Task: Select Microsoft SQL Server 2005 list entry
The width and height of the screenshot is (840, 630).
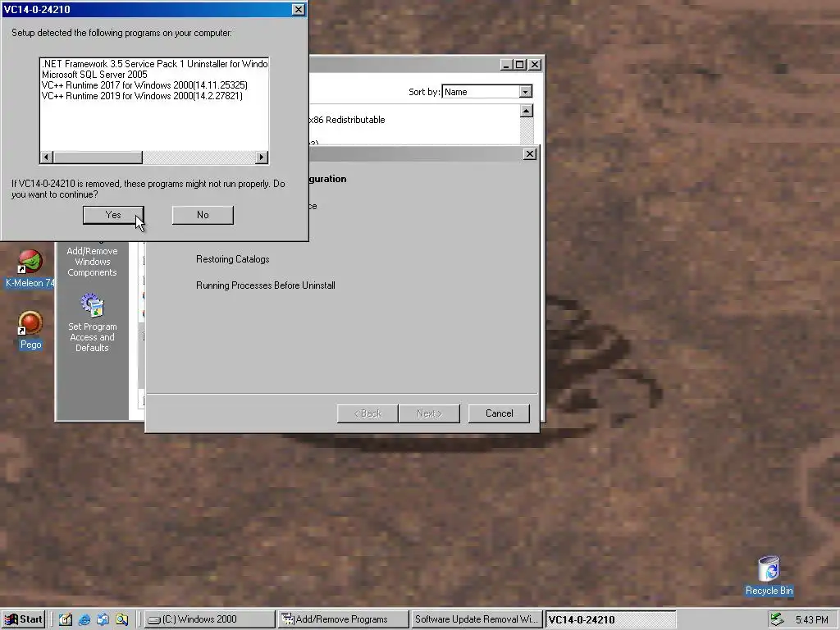Action: point(94,75)
